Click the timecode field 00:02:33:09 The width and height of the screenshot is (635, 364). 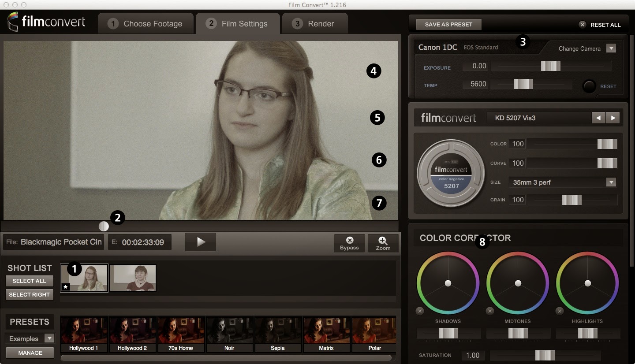(x=140, y=242)
